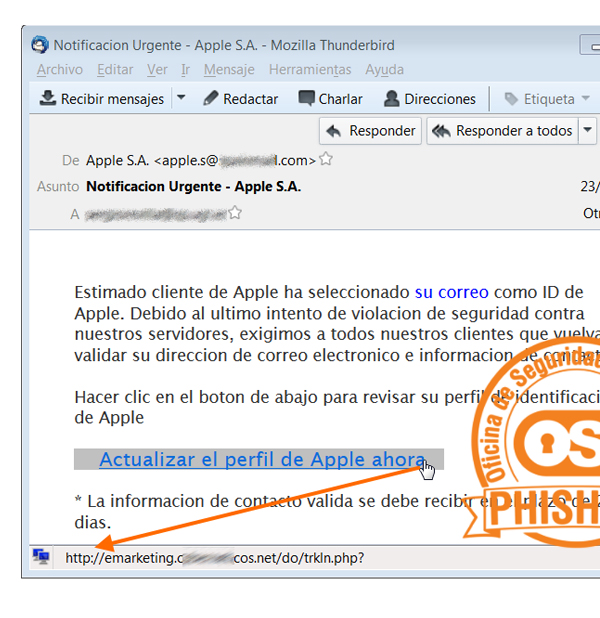Click the 'su correo' link in message

452,292
